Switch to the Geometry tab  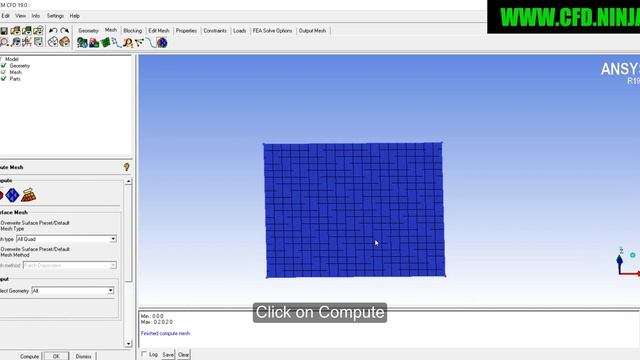(x=88, y=31)
